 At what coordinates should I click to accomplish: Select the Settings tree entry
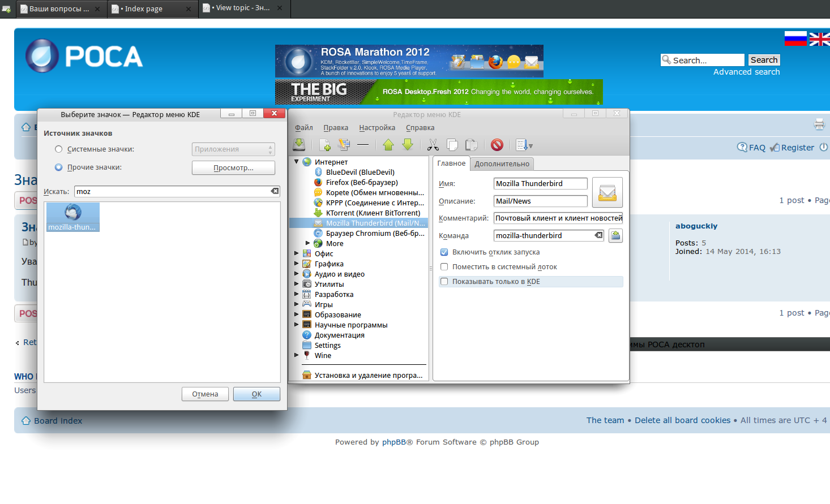[322, 345]
